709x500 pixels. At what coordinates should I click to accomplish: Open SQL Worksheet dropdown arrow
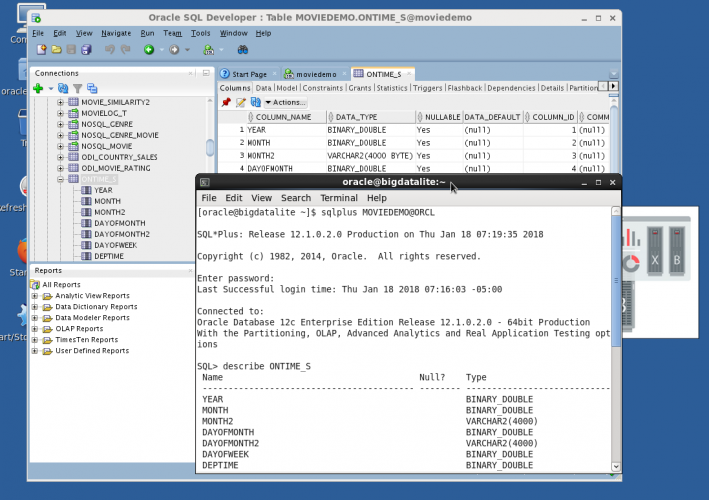pos(221,50)
